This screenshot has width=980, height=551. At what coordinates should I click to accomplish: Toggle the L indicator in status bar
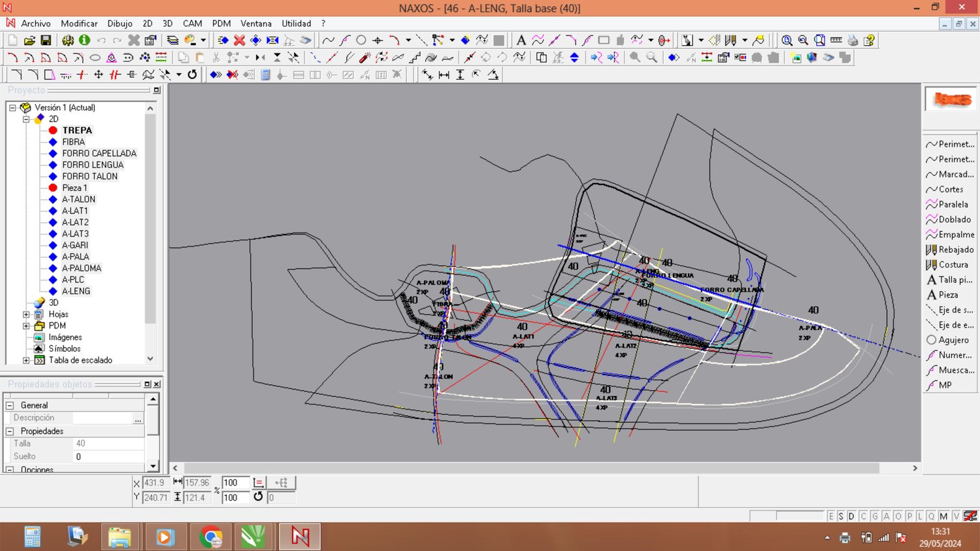pos(920,516)
